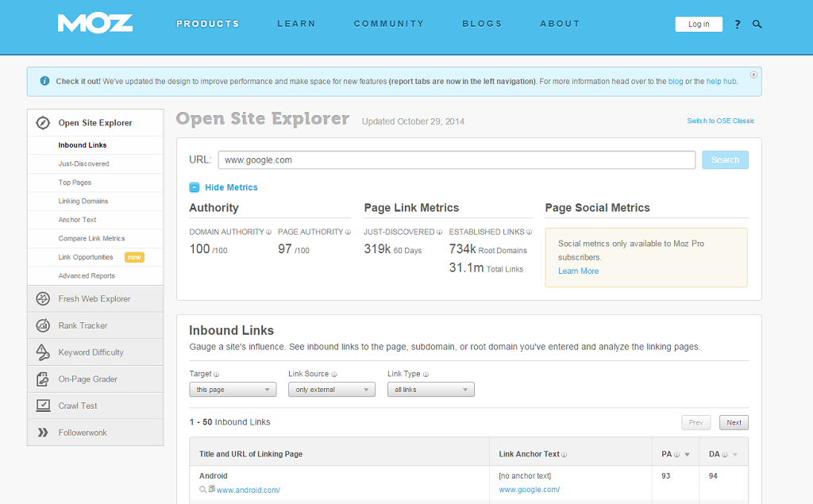Click magnifier icon beside www.android.com link
Image resolution: width=813 pixels, height=504 pixels.
tap(202, 490)
